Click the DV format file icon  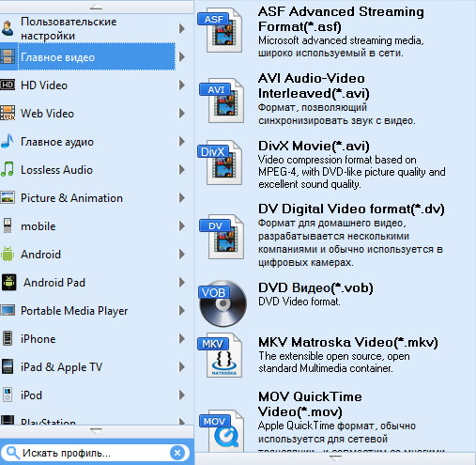click(222, 237)
